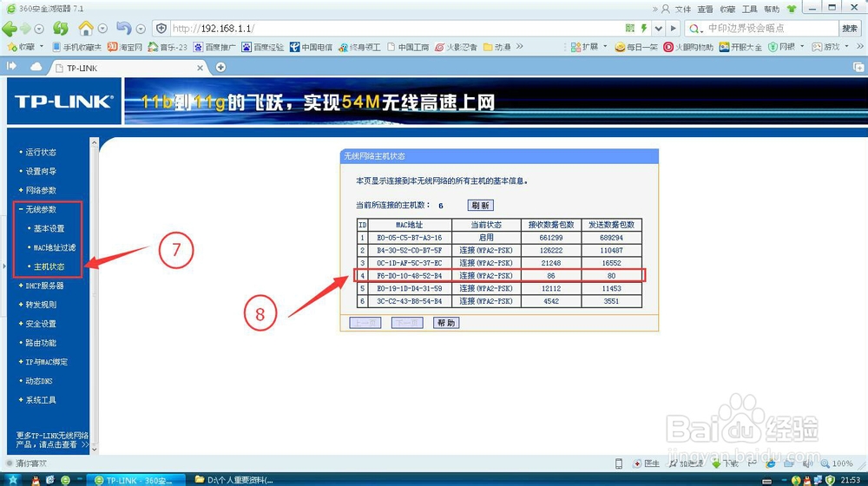Reload the page with the green refresh icon
The height and width of the screenshot is (486, 868).
coord(61,29)
